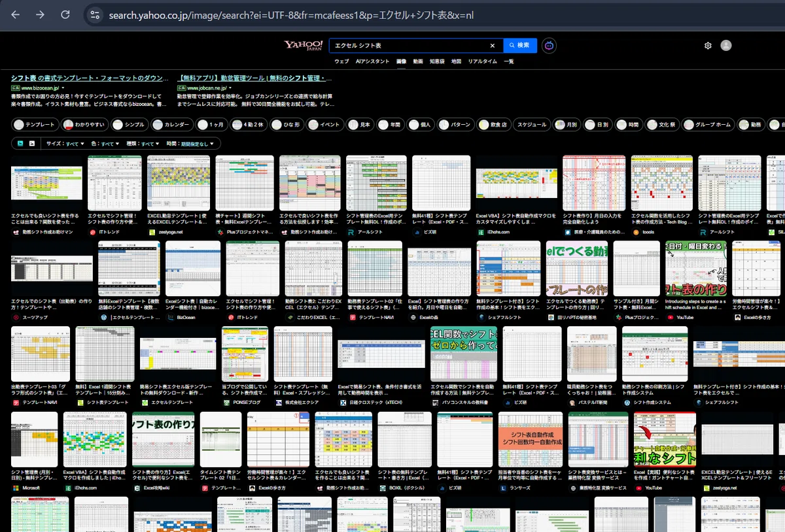Click the Excel攻略wiki source icon
Screen dimensions: 785x532
[x=137, y=488]
